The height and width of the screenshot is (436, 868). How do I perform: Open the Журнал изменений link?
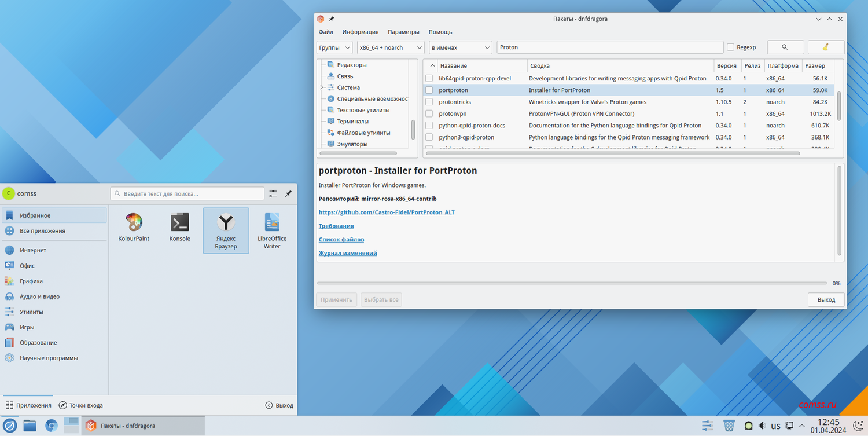point(348,253)
